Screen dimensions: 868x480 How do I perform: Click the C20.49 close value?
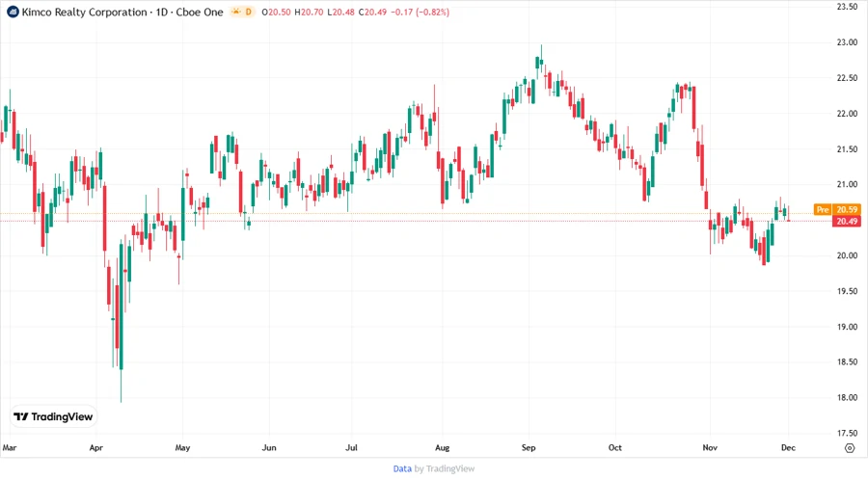372,12
